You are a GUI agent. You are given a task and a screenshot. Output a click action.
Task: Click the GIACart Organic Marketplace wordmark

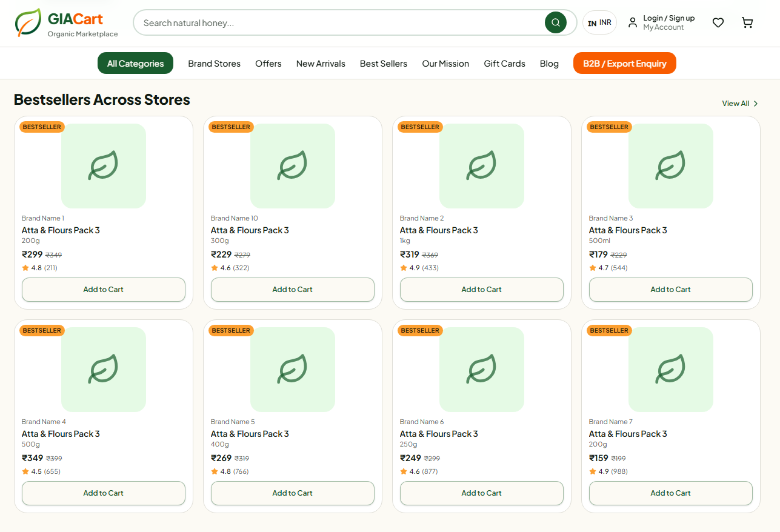83,24
